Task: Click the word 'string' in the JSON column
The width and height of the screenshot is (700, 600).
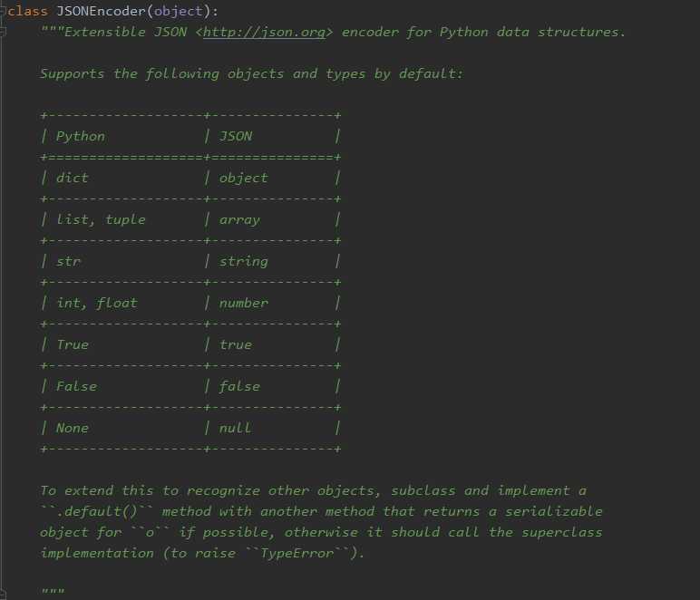Action: [243, 262]
